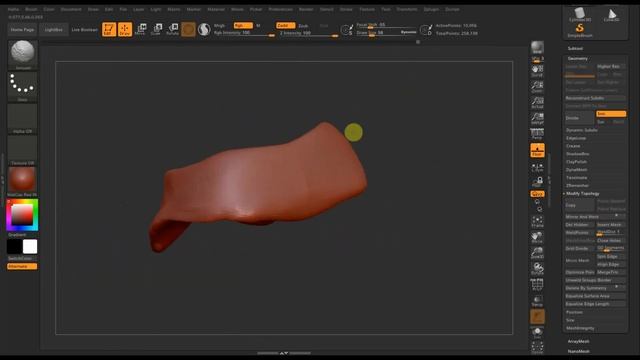Toggle the orange Qxyz rotation button
Viewport: 640px width, 360px height.
pos(537,194)
